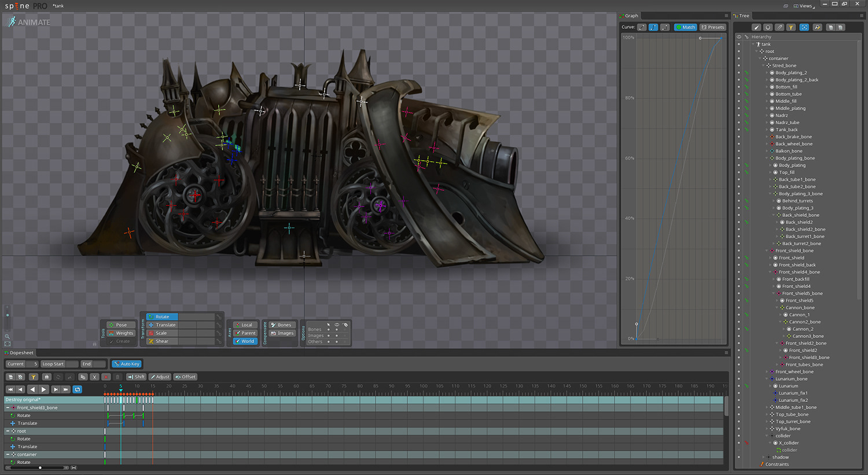Image resolution: width=868 pixels, height=475 pixels.
Task: Collapse the Stred_bone tree node
Action: click(x=763, y=66)
